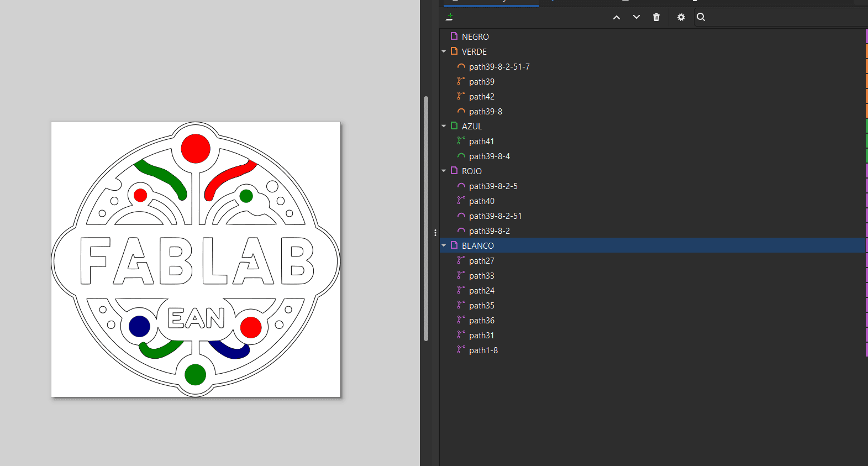Image resolution: width=868 pixels, height=466 pixels.
Task: Click the canvas vertical scrollbar
Action: 426,219
